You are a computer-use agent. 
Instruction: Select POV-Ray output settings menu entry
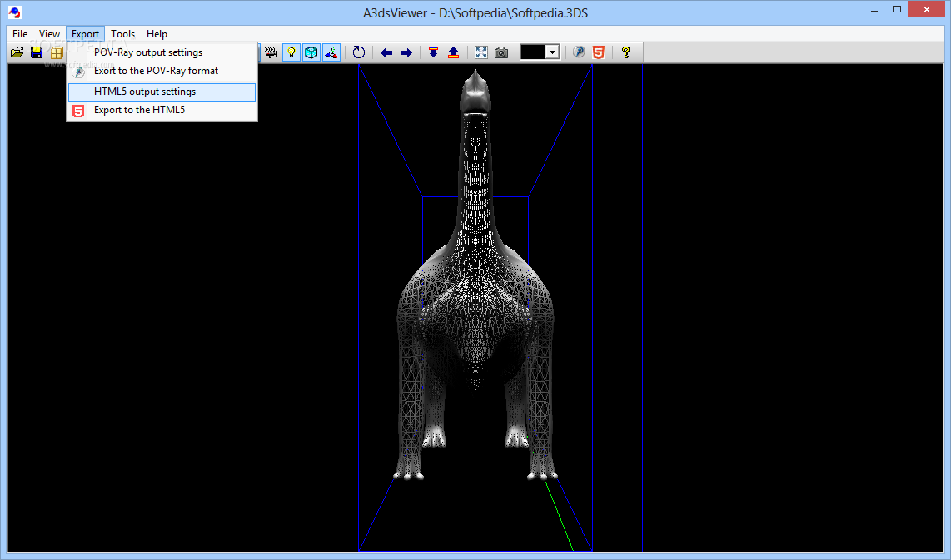(x=162, y=52)
